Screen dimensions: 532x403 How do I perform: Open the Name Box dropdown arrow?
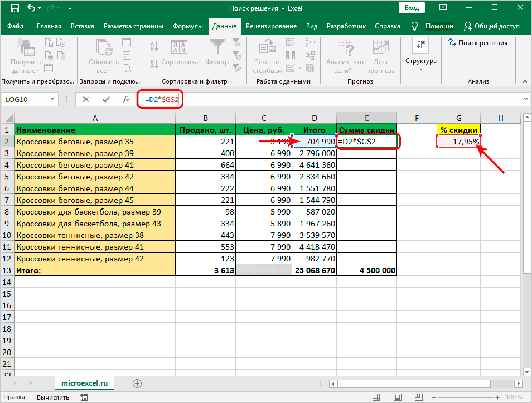pyautogui.click(x=53, y=99)
